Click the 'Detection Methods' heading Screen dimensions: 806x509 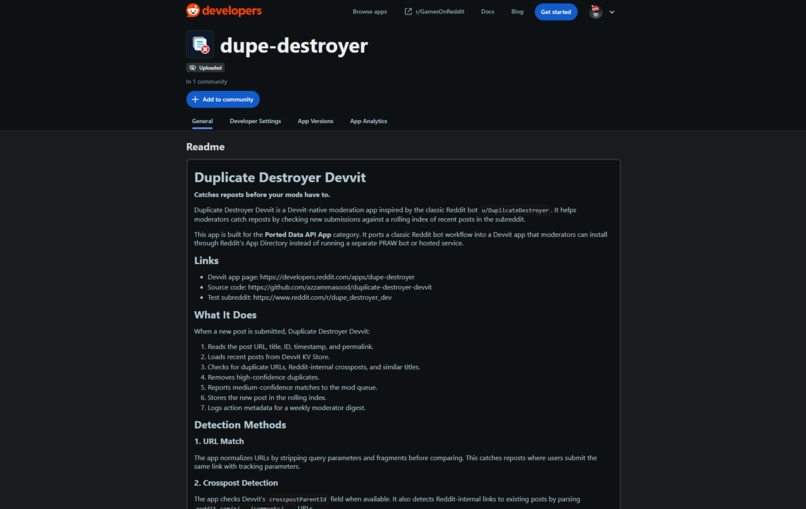(240, 425)
